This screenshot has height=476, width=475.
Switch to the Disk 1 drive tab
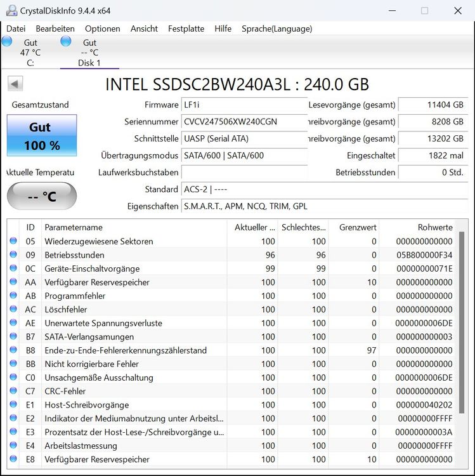click(89, 52)
